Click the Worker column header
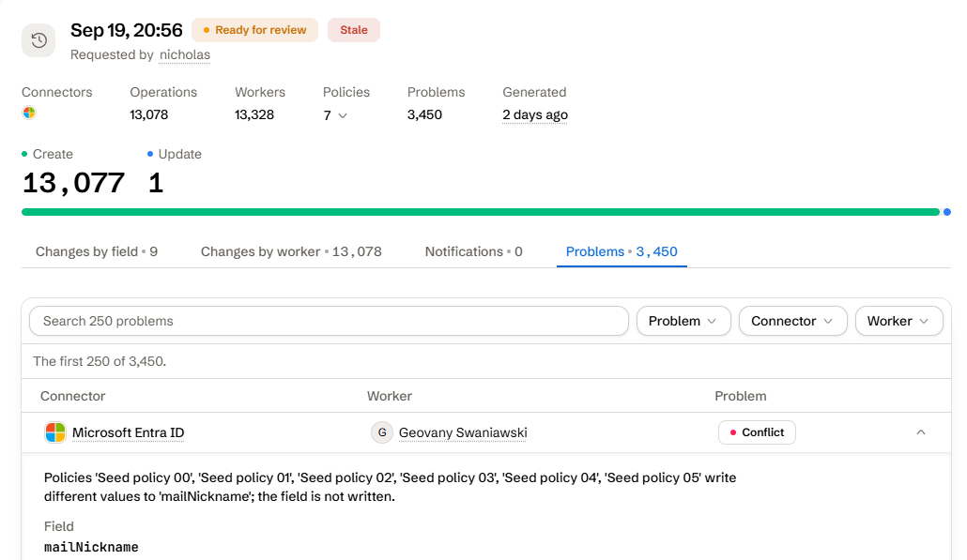 point(389,396)
